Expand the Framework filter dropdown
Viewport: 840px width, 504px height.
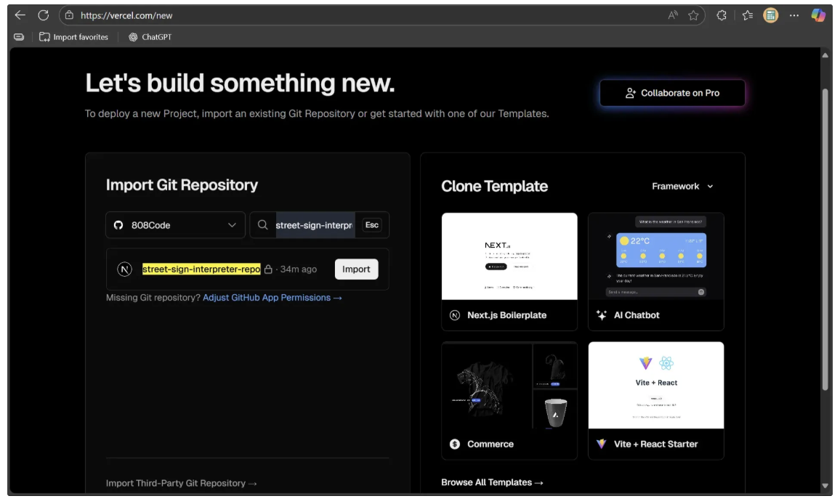682,187
